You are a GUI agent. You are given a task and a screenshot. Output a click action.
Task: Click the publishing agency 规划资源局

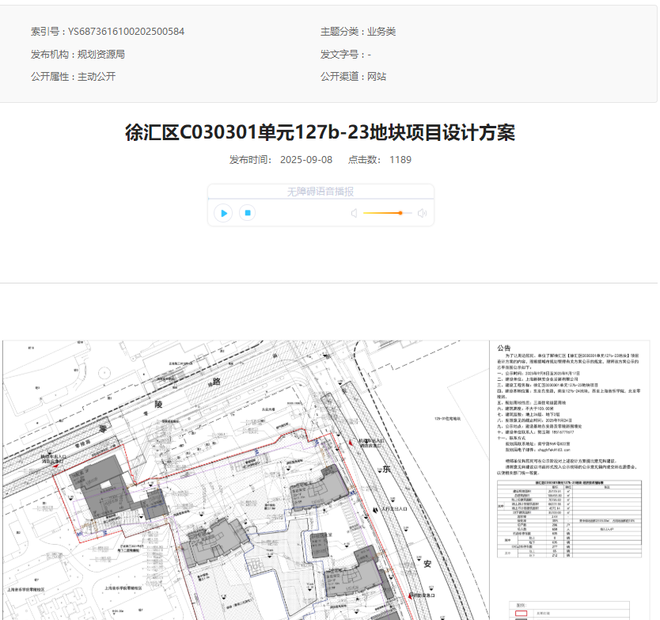[x=101, y=54]
